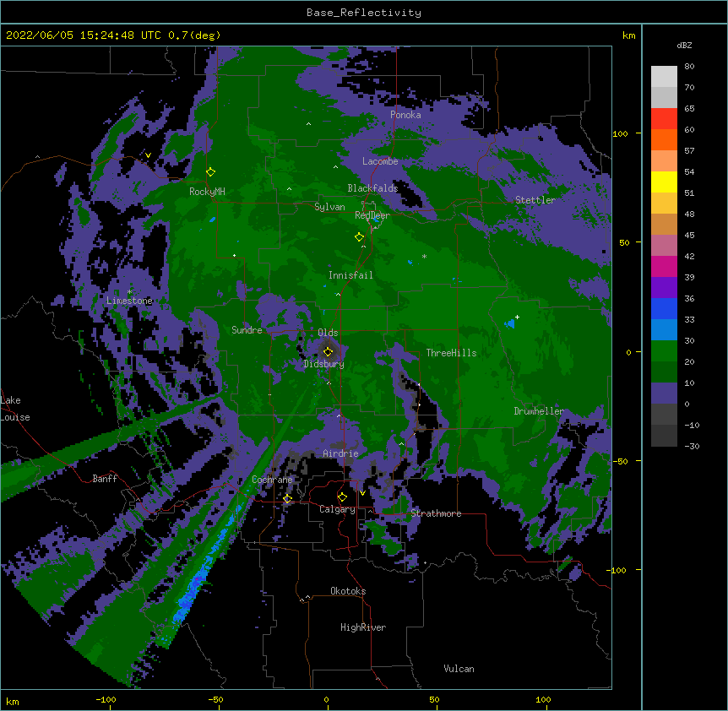
Task: Click the Banff label
Action: (105, 479)
